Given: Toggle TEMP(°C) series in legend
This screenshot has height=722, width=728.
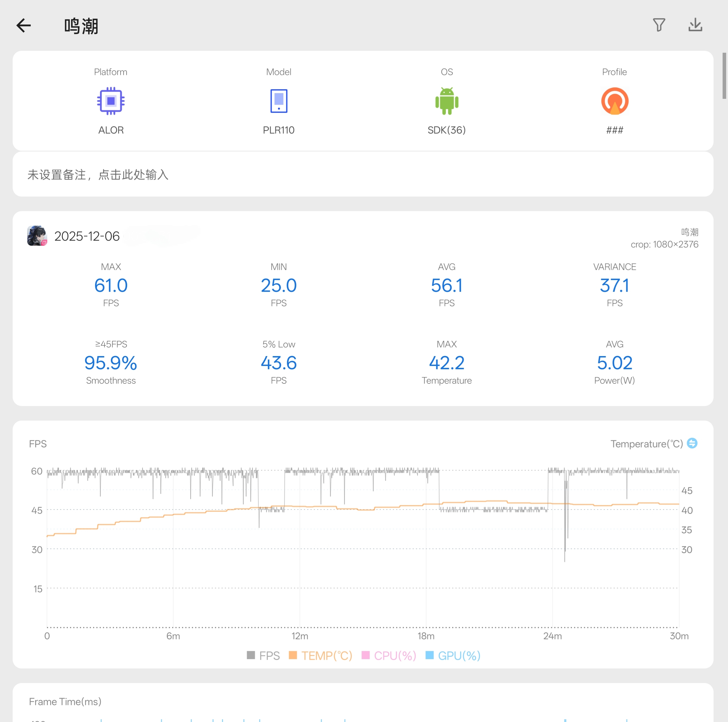Looking at the screenshot, I should pyautogui.click(x=320, y=655).
